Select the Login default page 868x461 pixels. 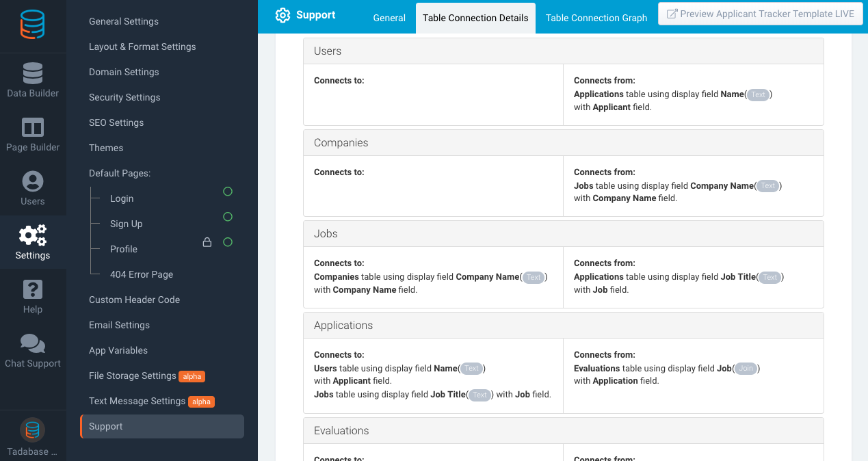tap(122, 198)
